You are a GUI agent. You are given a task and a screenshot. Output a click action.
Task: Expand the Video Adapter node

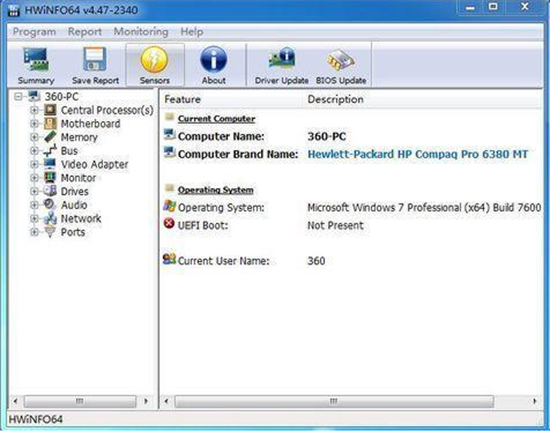click(34, 164)
